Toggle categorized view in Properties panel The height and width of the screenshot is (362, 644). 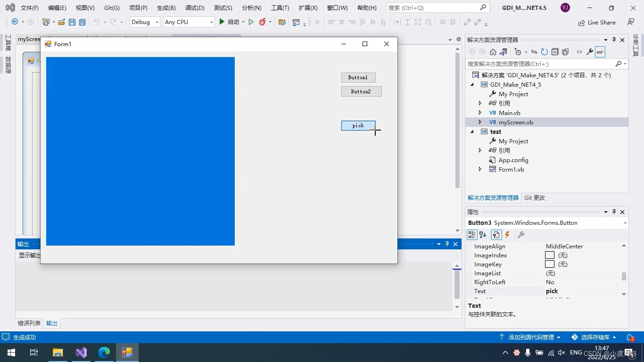(x=472, y=235)
